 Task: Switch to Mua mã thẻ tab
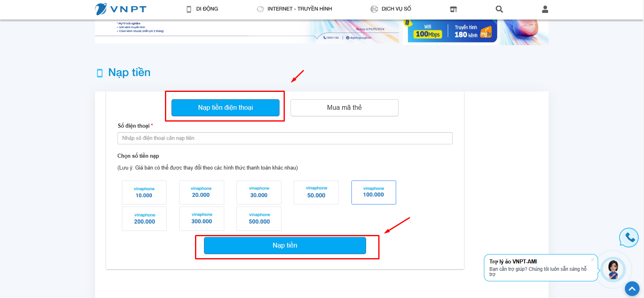[x=345, y=108]
